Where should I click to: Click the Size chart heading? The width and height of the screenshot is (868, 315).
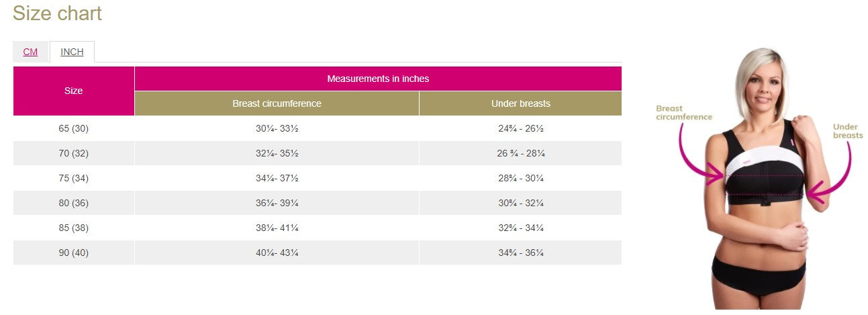[57, 13]
